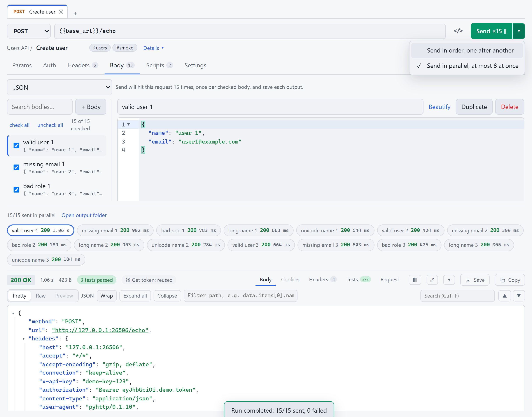The height and width of the screenshot is (417, 532).
Task: Uncheck the bad role 1 body
Action: [16, 190]
